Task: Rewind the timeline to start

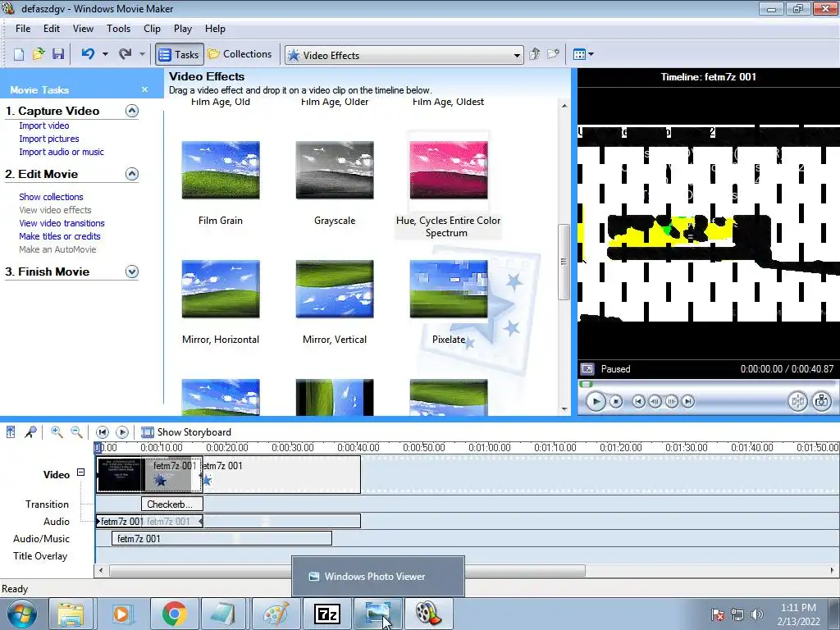Action: pos(103,432)
